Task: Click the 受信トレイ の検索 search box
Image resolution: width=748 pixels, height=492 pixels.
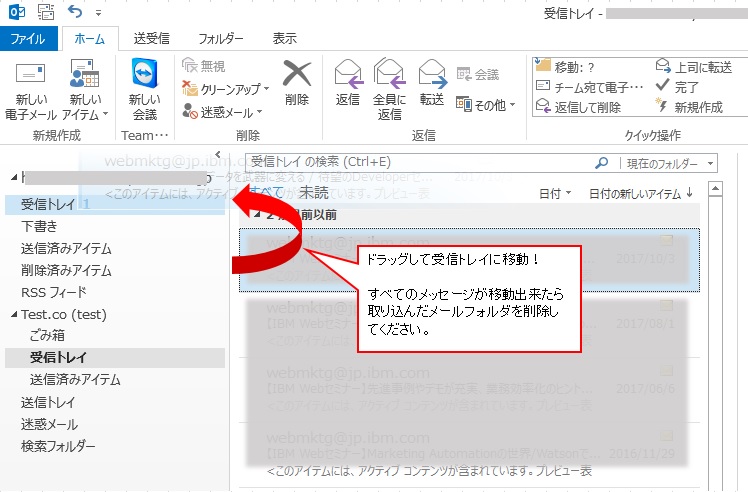Action: point(420,162)
